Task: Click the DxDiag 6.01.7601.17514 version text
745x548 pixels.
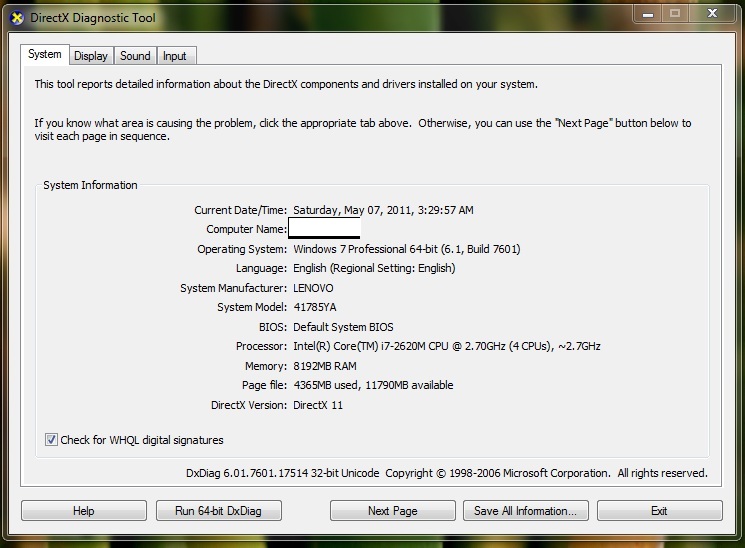Action: tap(282, 473)
